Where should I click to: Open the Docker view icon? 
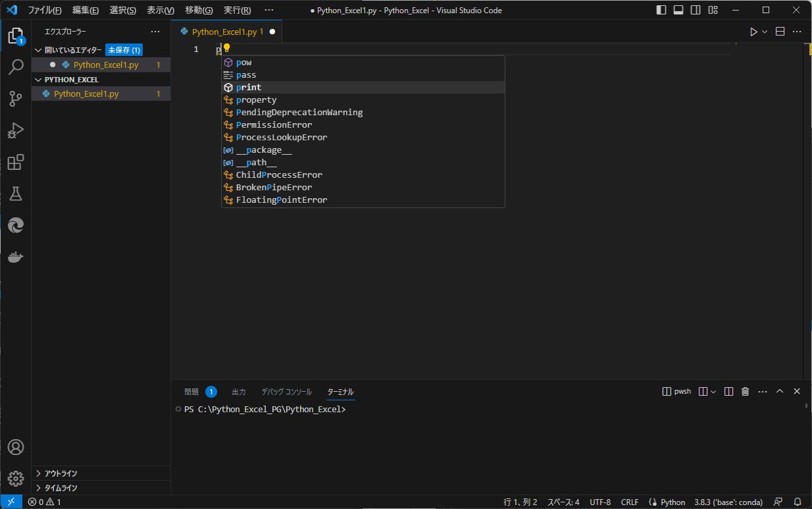tap(16, 257)
